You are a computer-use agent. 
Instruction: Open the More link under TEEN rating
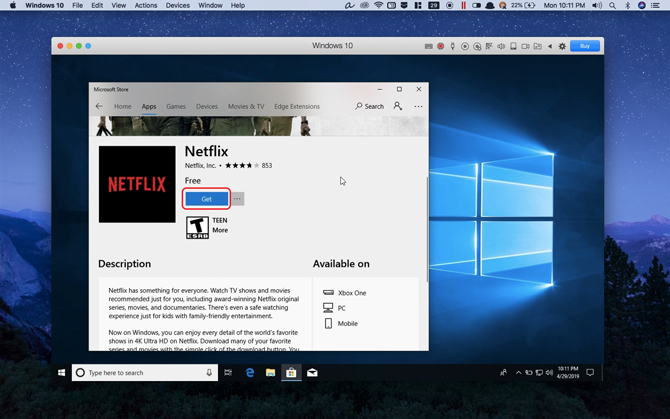coord(220,230)
